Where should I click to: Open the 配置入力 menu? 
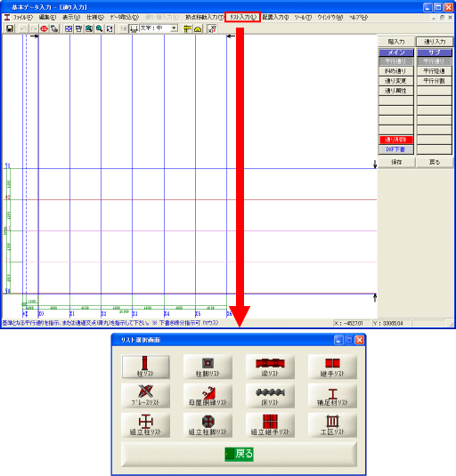(x=275, y=17)
